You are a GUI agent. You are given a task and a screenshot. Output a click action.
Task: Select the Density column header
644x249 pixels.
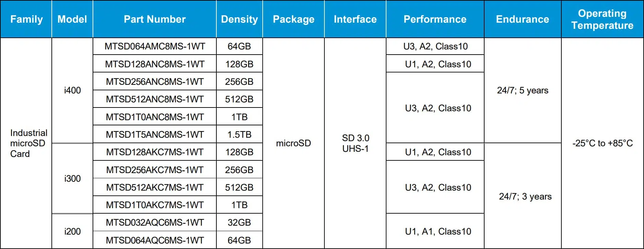pyautogui.click(x=239, y=19)
